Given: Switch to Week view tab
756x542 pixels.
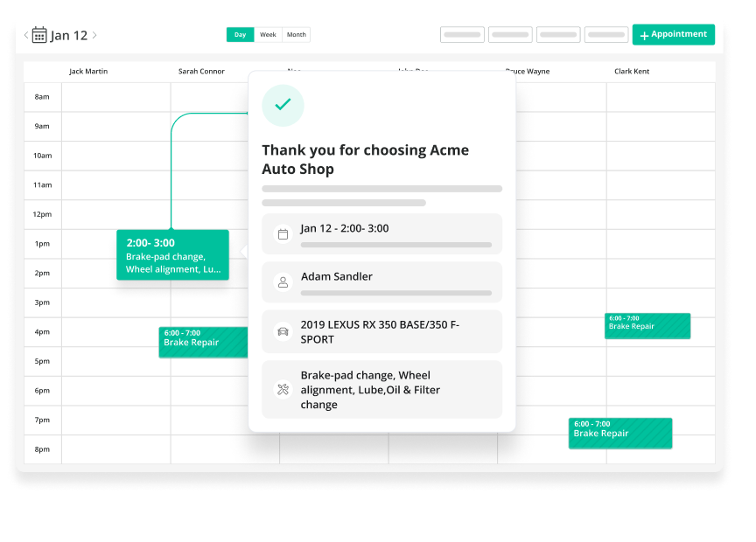Looking at the screenshot, I should [x=268, y=35].
